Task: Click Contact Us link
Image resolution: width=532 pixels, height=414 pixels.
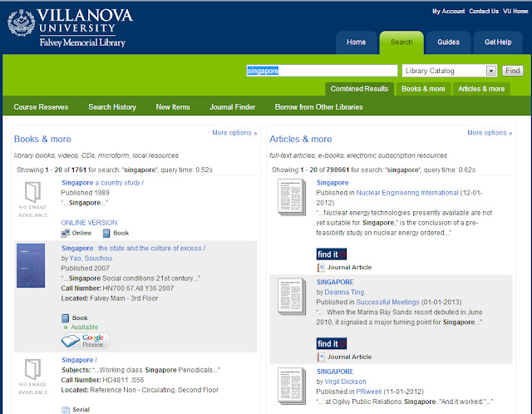Action: coord(484,11)
